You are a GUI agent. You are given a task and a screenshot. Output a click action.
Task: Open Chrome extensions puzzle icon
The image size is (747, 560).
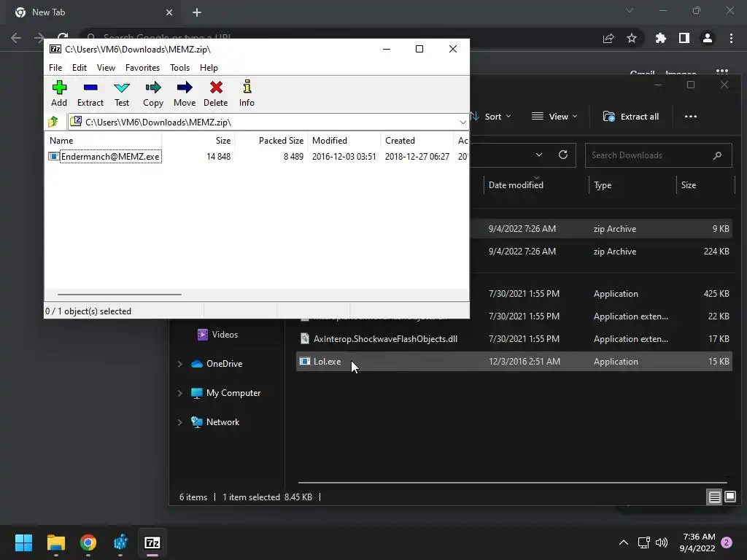point(661,38)
